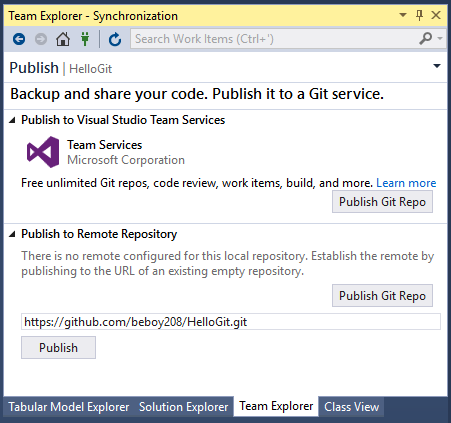This screenshot has width=451, height=423.
Task: Collapse Publish to Visual Studio Team Services
Action: tap(12, 120)
